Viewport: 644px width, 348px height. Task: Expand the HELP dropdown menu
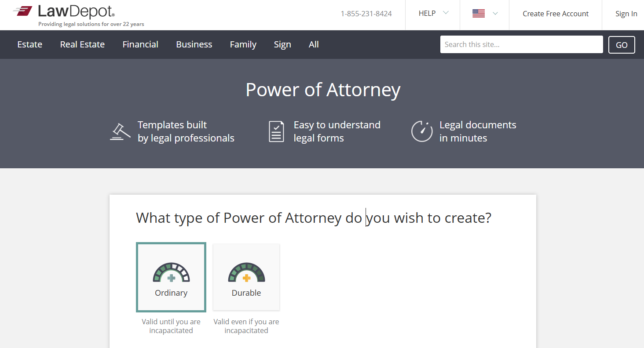coord(433,14)
